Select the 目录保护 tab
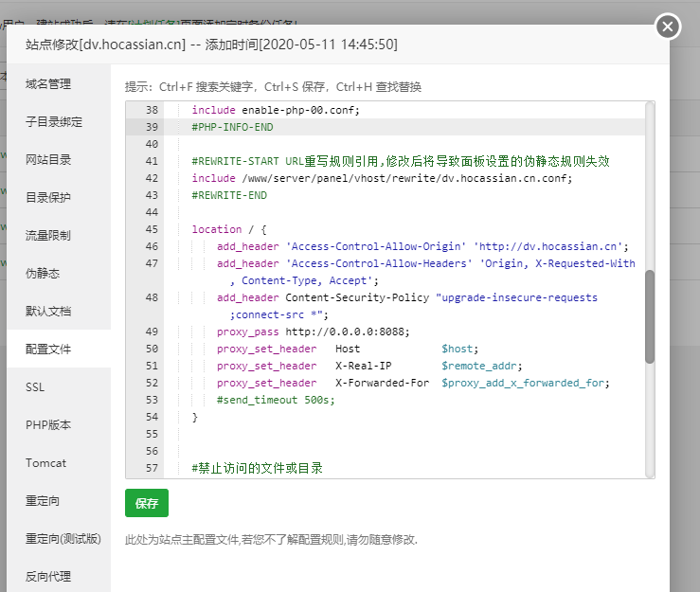700x592 pixels. point(48,197)
